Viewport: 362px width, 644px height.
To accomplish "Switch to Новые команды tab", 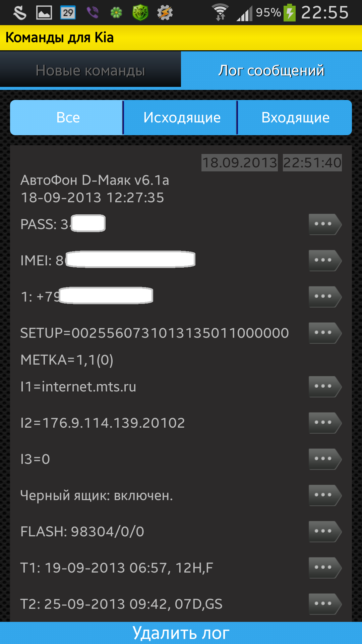I will pyautogui.click(x=90, y=70).
